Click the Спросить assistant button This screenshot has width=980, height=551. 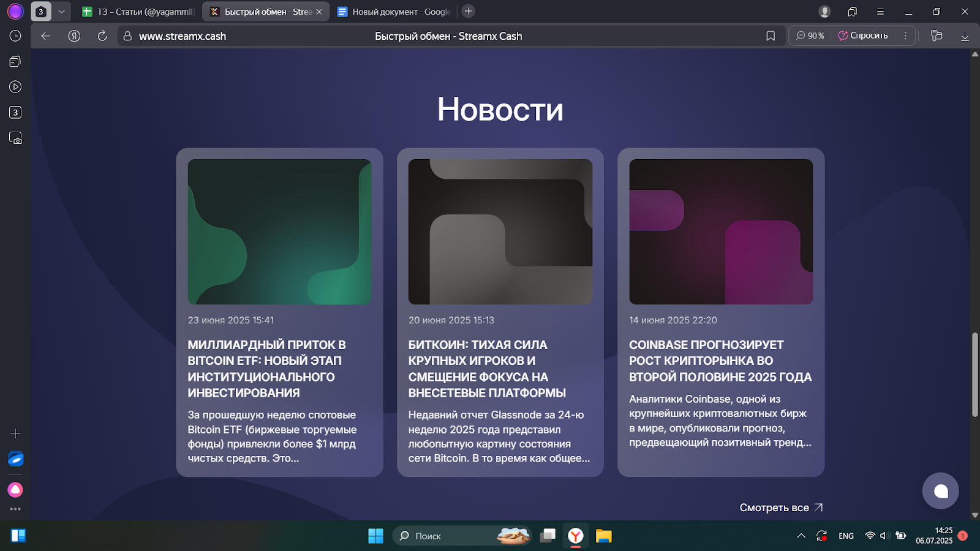(x=863, y=36)
